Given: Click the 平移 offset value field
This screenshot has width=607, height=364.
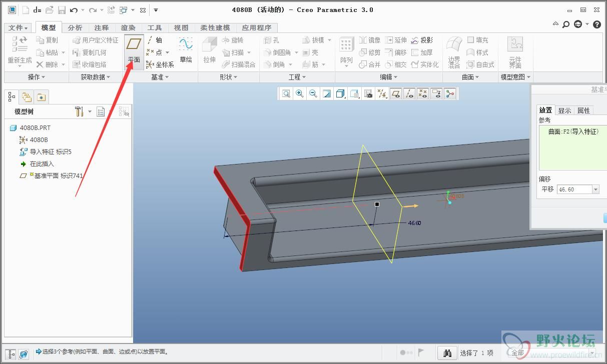Looking at the screenshot, I should (574, 189).
